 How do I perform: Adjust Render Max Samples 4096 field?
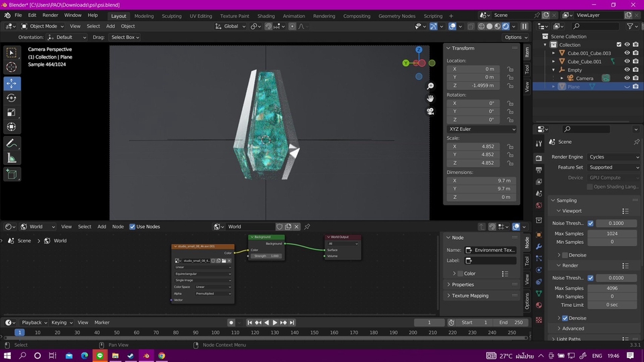pyautogui.click(x=612, y=288)
